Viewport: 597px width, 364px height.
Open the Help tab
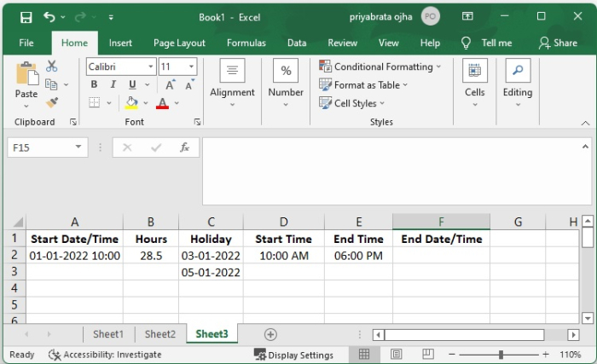(x=430, y=43)
